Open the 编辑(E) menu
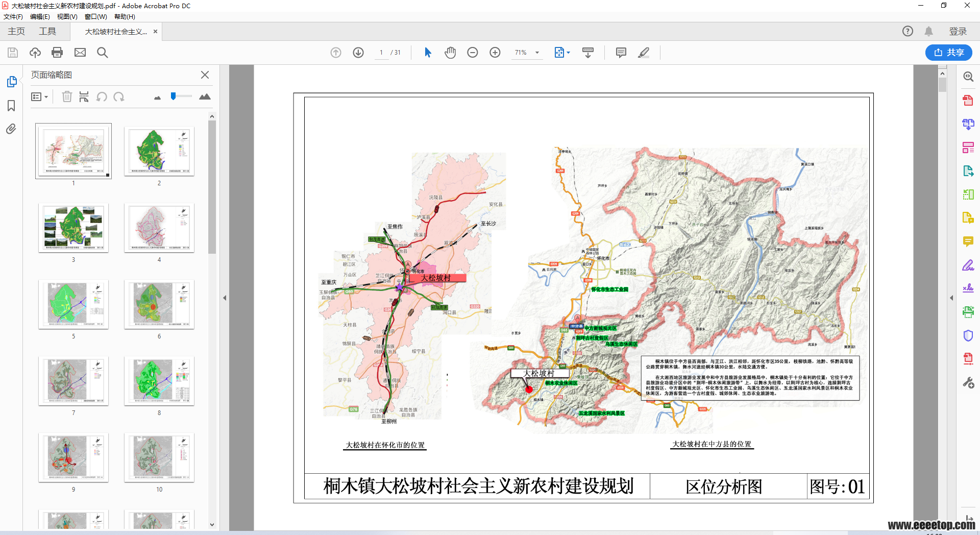 pos(40,17)
